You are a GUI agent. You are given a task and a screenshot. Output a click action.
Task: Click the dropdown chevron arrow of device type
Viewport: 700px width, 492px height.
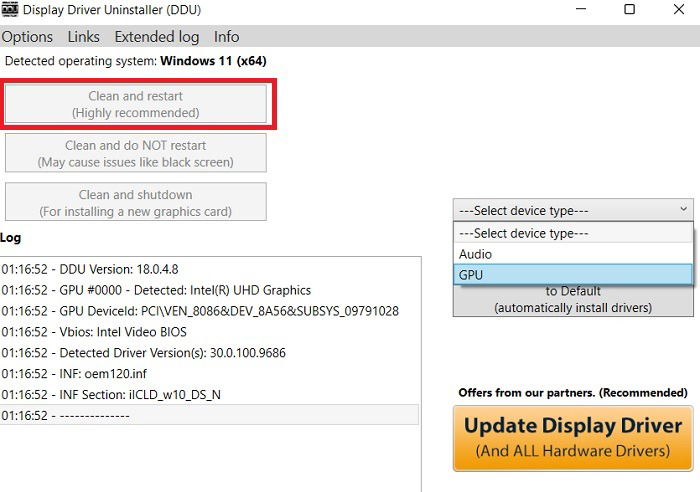point(683,209)
